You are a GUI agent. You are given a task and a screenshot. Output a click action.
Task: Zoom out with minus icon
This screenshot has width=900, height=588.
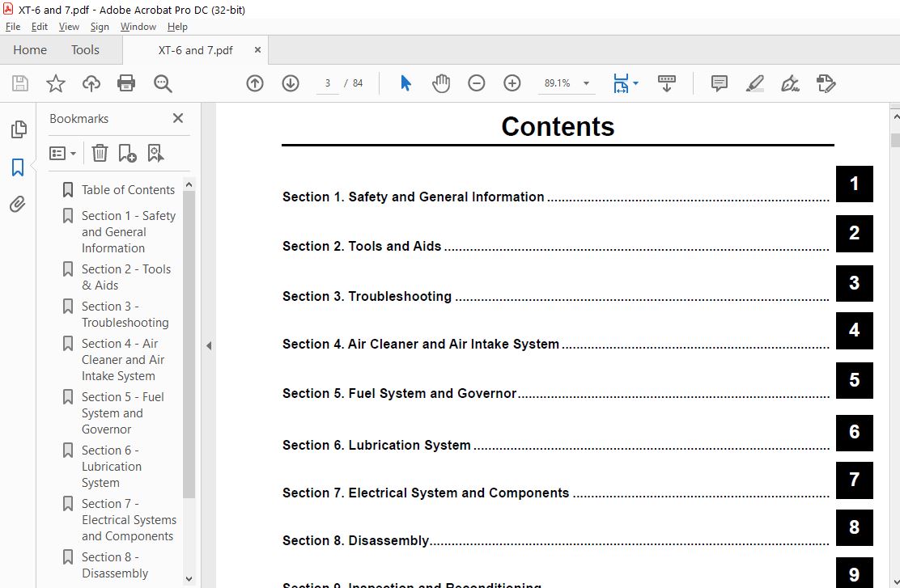pyautogui.click(x=477, y=84)
